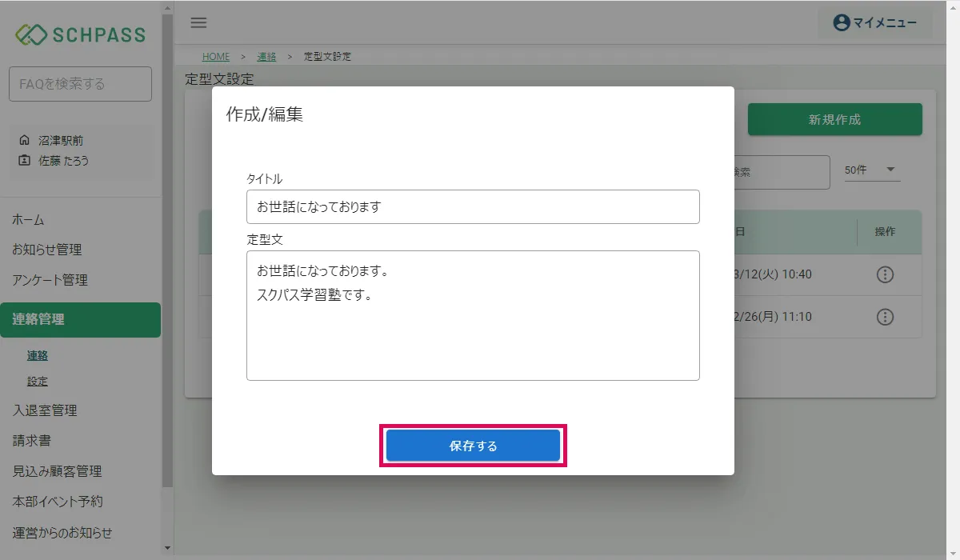Open the 50件 page-size dropdown
This screenshot has height=560, width=960.
tap(872, 170)
